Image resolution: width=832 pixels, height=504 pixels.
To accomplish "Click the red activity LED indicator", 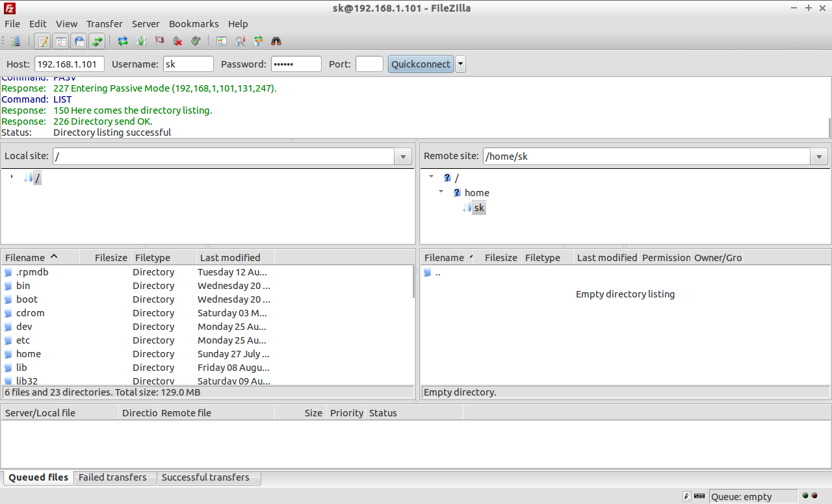I will click(814, 496).
